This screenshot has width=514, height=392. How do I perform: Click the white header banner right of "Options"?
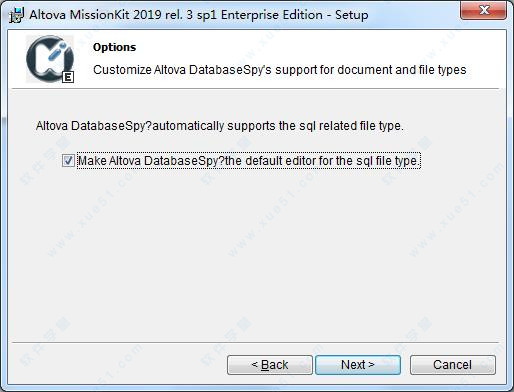pos(317,47)
